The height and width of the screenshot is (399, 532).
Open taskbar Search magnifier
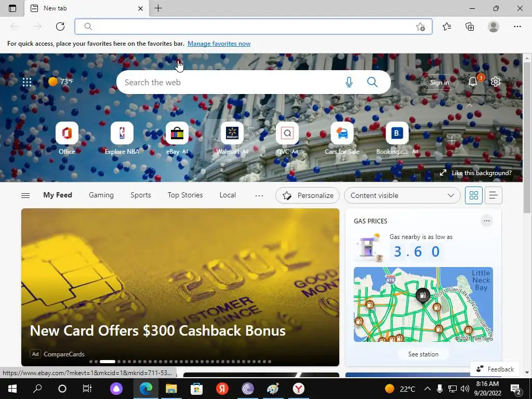click(37, 389)
